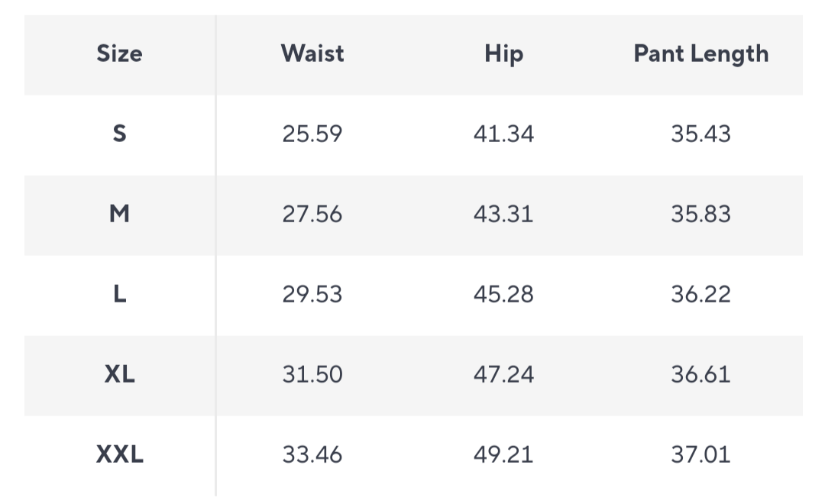
Task: Click hip value 41.34
Action: [503, 134]
